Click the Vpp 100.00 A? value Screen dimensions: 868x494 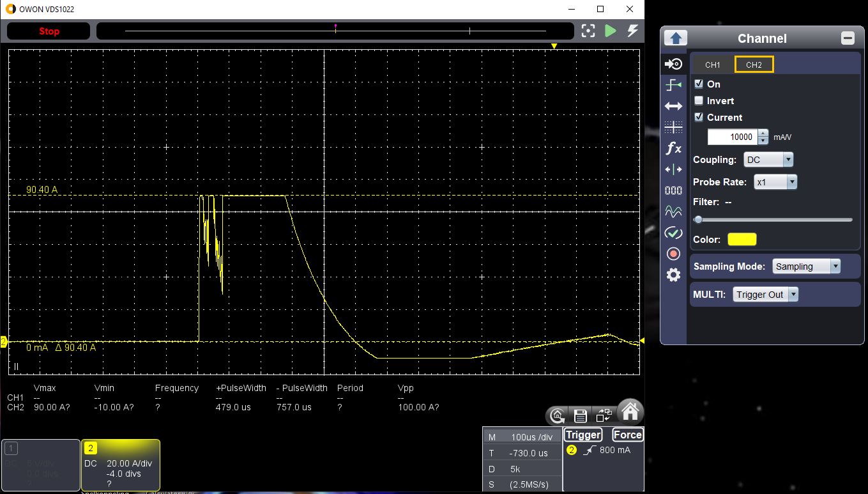pyautogui.click(x=418, y=407)
